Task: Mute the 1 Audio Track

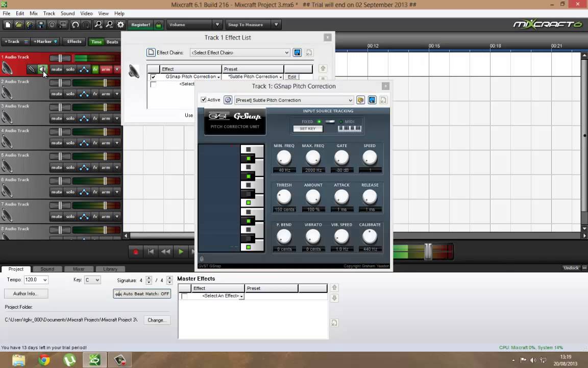Action: (x=57, y=69)
